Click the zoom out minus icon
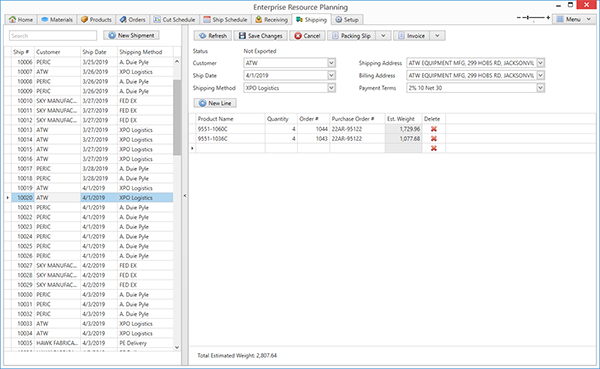Image resolution: width=600 pixels, height=369 pixels. (x=519, y=18)
